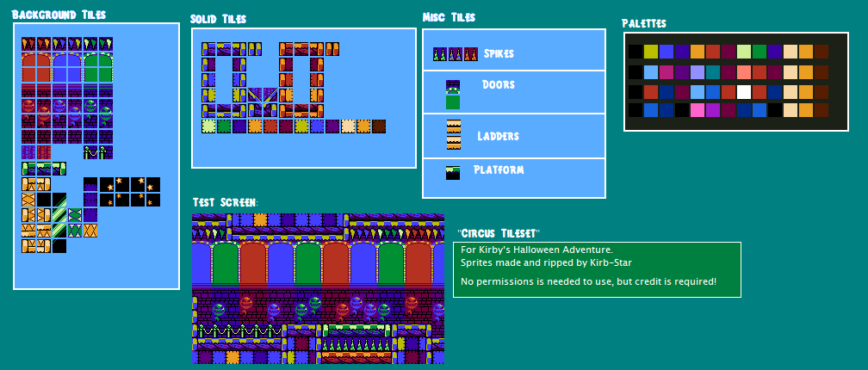
Task: Select the green arched window in Background Tiles
Action: 98,67
